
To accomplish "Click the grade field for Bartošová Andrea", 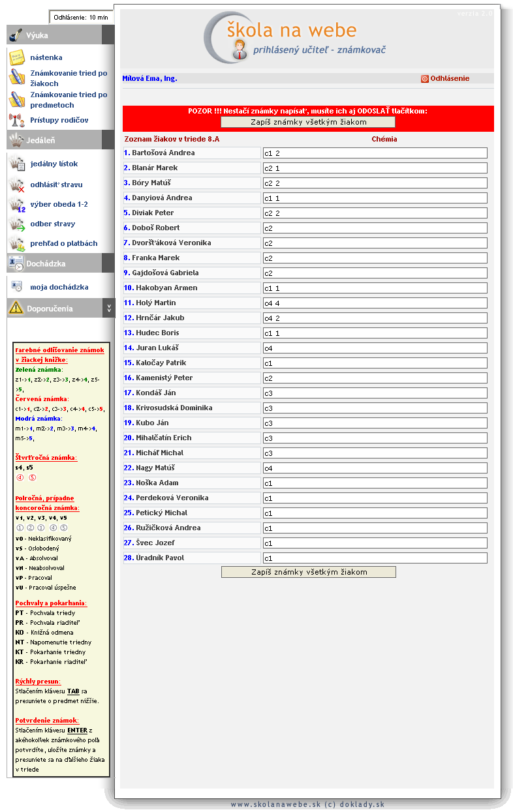I will point(375,153).
